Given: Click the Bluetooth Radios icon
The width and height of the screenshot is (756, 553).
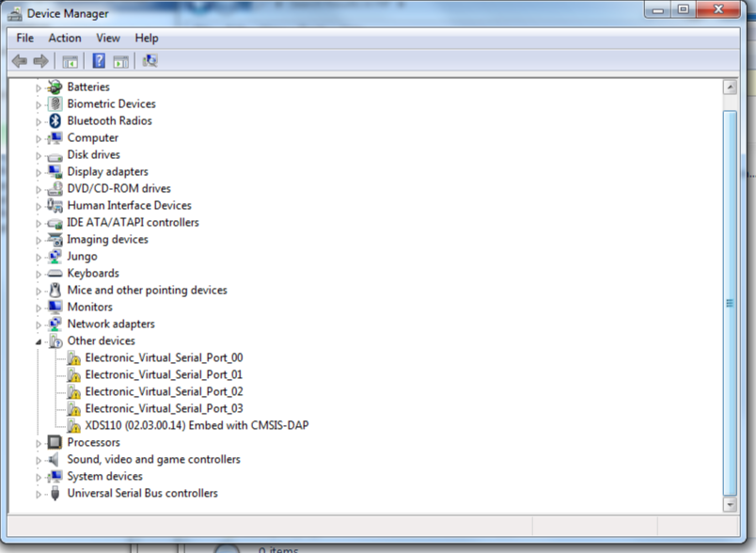Looking at the screenshot, I should pyautogui.click(x=55, y=120).
